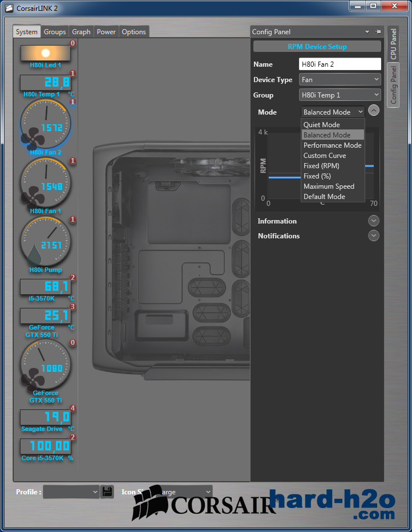Collapse the Mode section with the round arrow
412x532 pixels.
pos(374,111)
